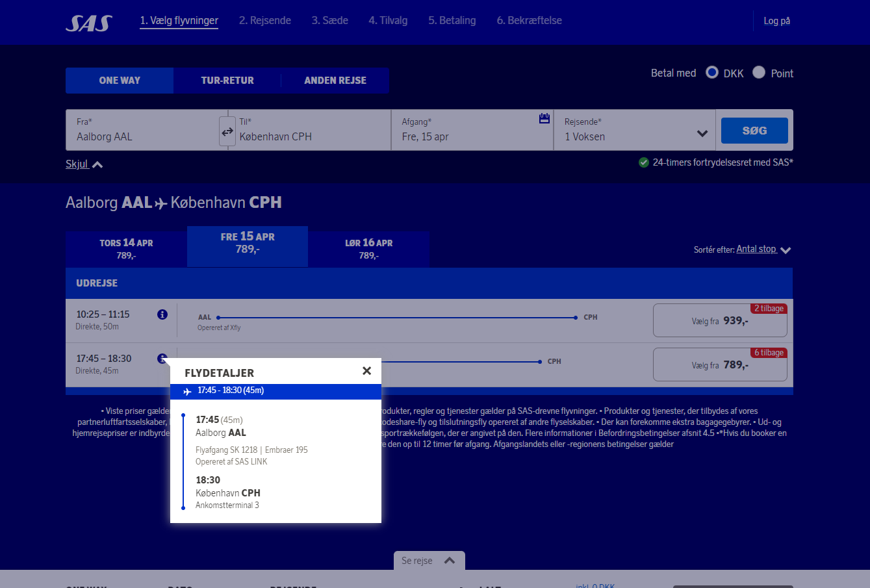870x588 pixels.
Task: Click the SØG search button
Action: coord(754,131)
